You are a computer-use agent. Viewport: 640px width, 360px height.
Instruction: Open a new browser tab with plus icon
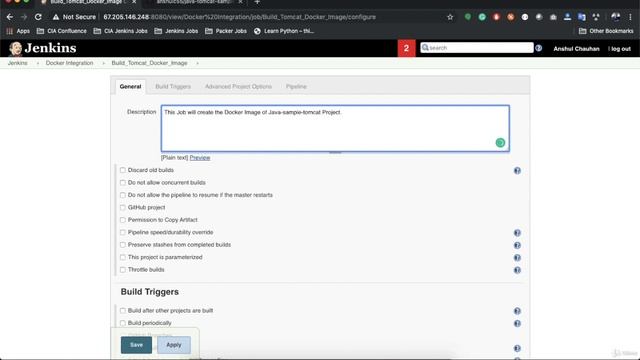click(257, 2)
